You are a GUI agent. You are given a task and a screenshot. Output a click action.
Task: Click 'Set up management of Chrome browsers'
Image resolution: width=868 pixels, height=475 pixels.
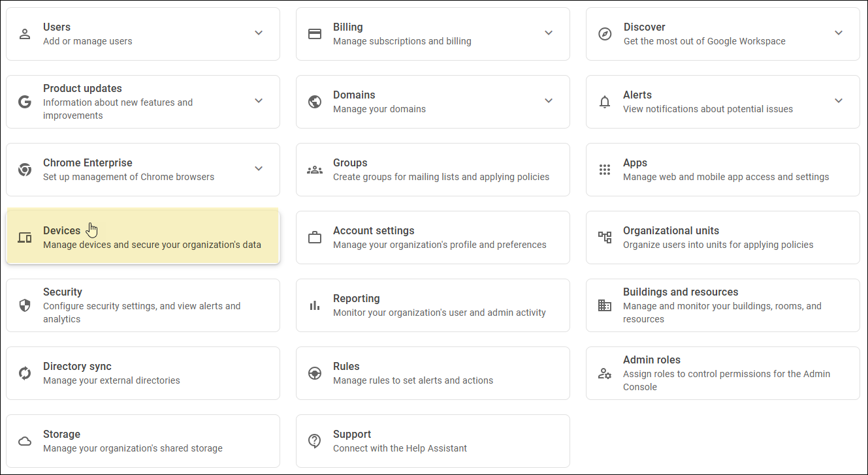click(x=129, y=177)
